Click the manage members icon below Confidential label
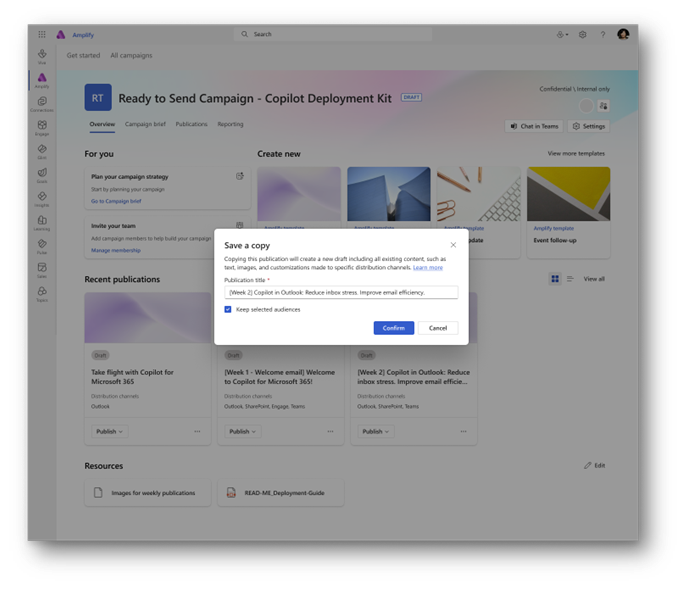Viewport: 687px width, 593px height. coord(603,106)
